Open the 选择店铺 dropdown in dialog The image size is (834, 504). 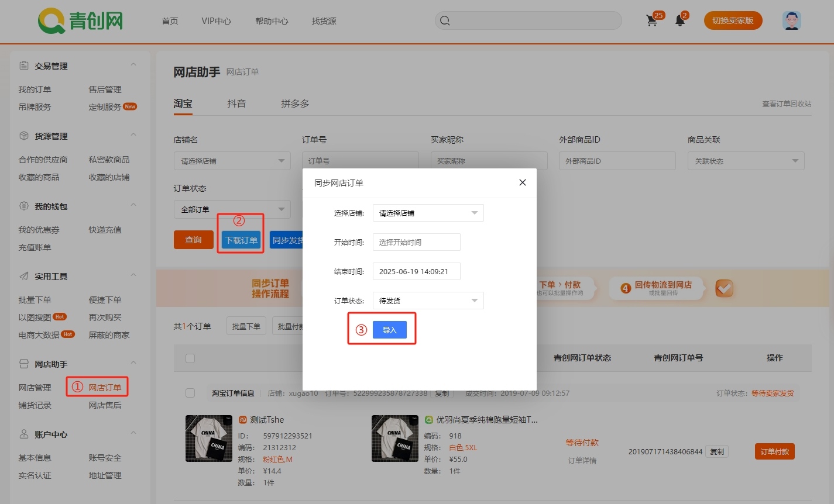coord(428,213)
